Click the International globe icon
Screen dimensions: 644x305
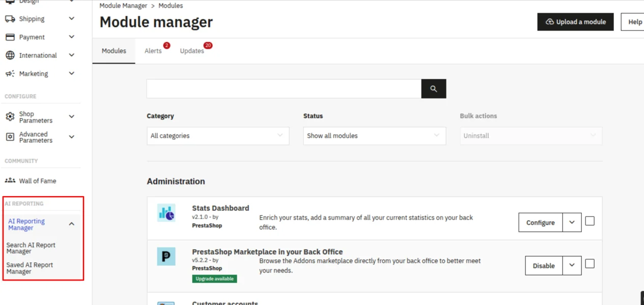click(x=10, y=55)
